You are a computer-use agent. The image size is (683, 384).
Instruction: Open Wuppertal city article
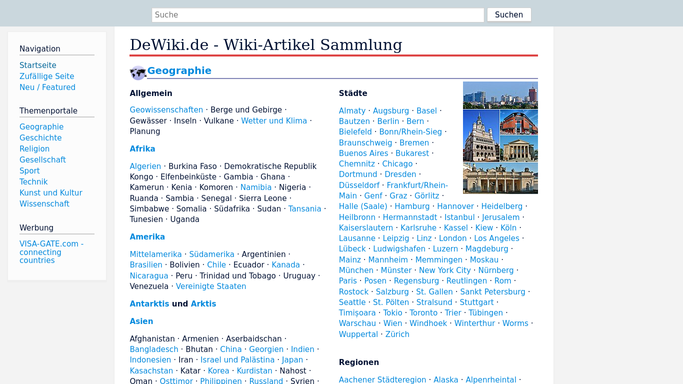tap(358, 334)
